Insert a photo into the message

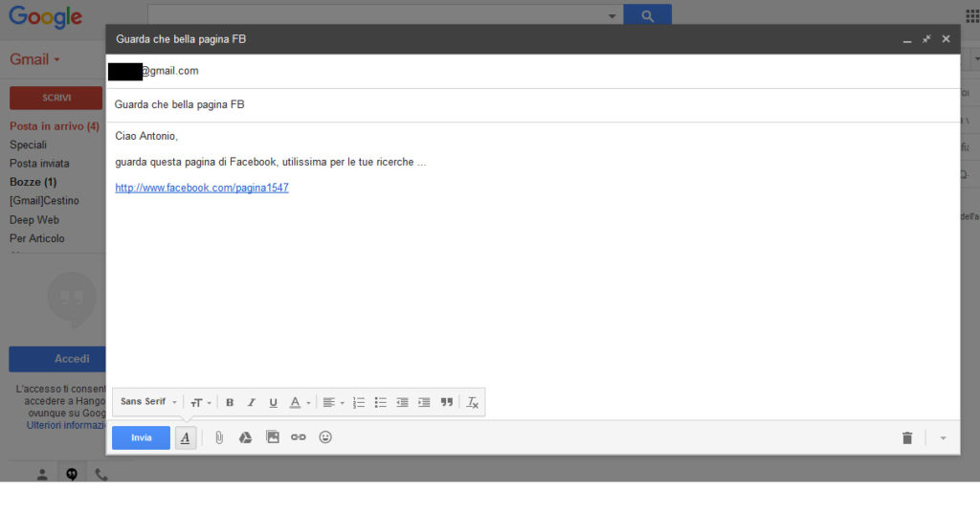[x=273, y=437]
